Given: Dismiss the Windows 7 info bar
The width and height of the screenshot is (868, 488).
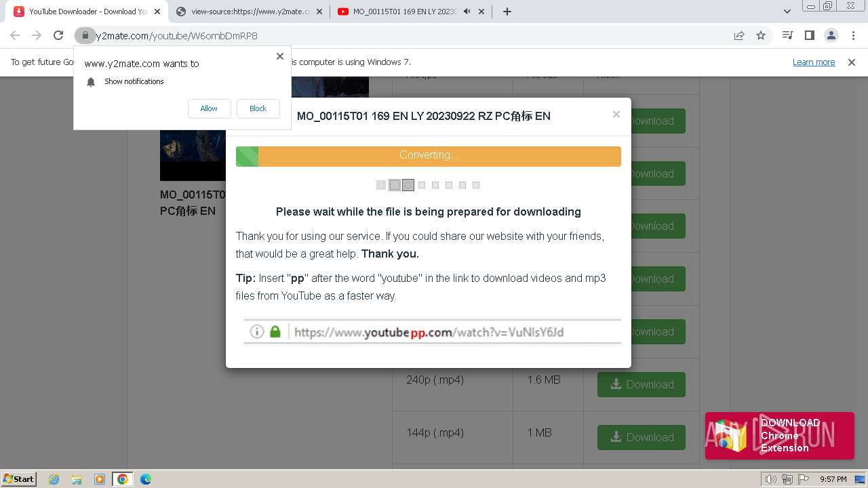Looking at the screenshot, I should coord(852,62).
